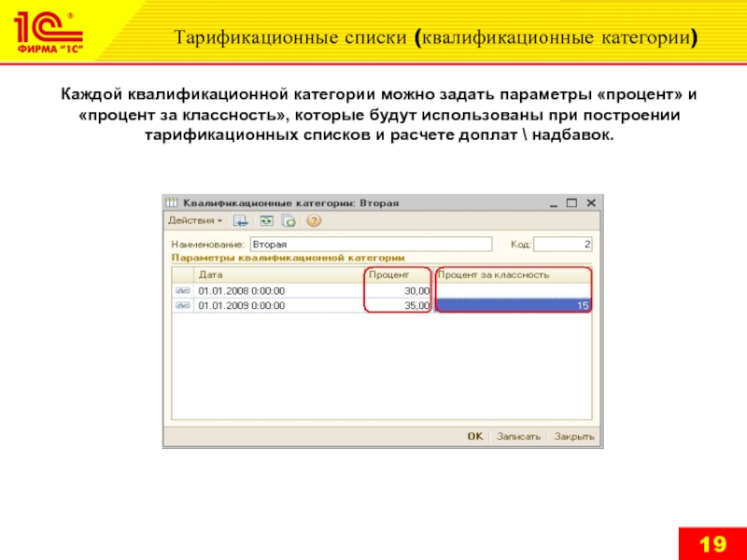This screenshot has width=747, height=560.
Task: Click the 30,00 percent cell
Action: (400, 290)
